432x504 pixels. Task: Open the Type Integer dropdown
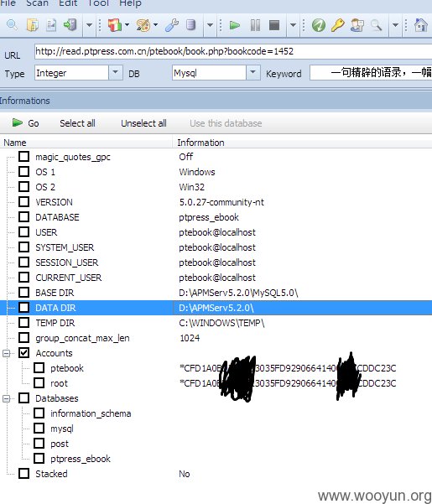pyautogui.click(x=116, y=73)
